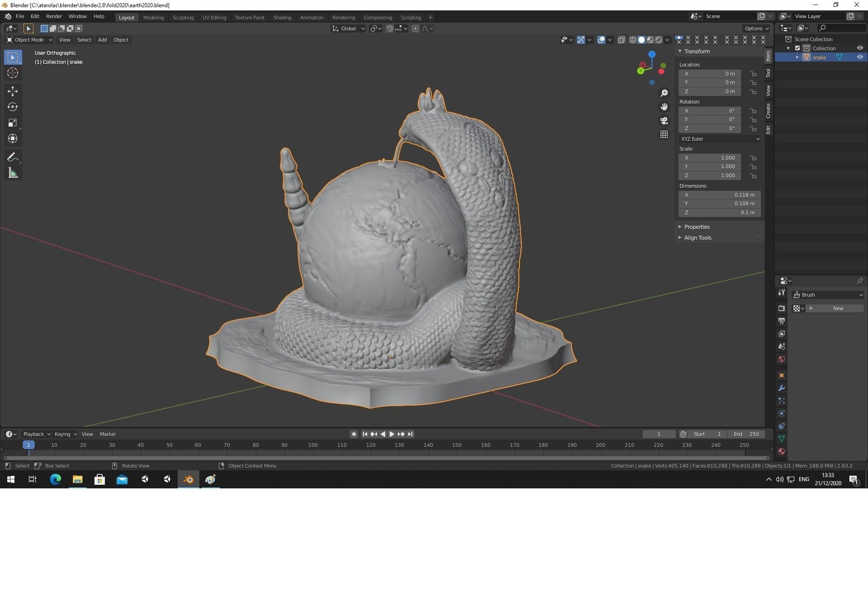This screenshot has width=868, height=615.
Task: Open Playback dropdown in timeline
Action: point(36,434)
